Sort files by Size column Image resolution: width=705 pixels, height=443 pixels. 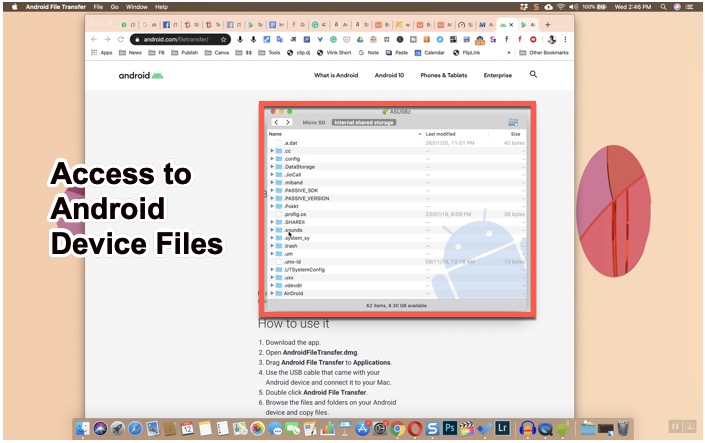tap(515, 134)
